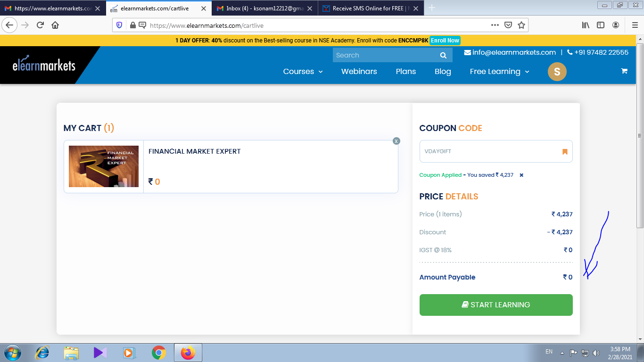This screenshot has width=644, height=362.
Task: Click the EN language indicator
Action: (x=549, y=352)
